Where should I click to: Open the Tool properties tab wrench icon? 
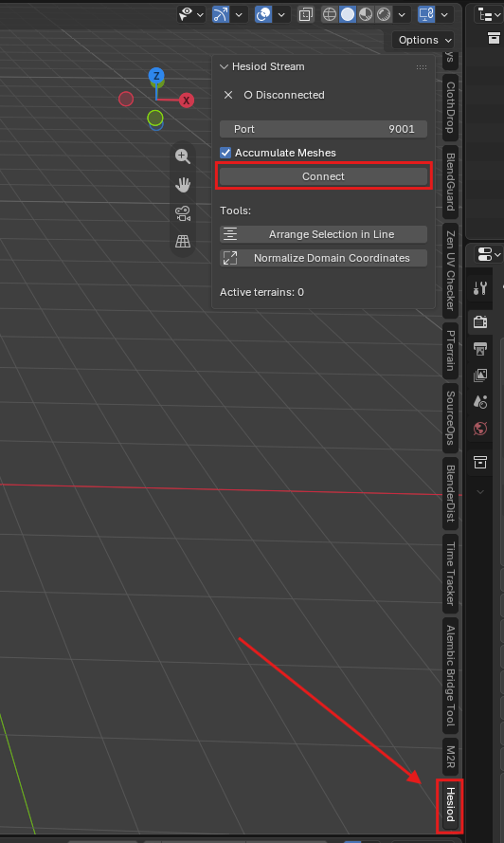[x=480, y=288]
